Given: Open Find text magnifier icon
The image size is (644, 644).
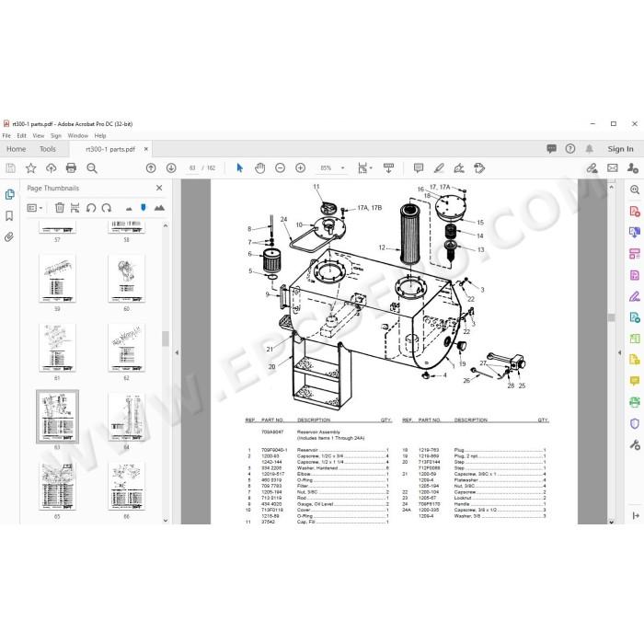Looking at the screenshot, I should tap(92, 168).
